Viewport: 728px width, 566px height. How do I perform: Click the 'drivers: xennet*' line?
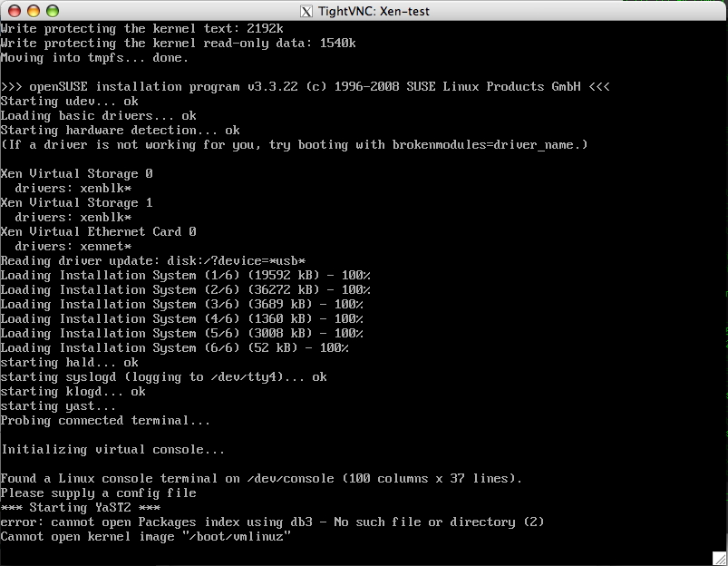[x=73, y=247]
